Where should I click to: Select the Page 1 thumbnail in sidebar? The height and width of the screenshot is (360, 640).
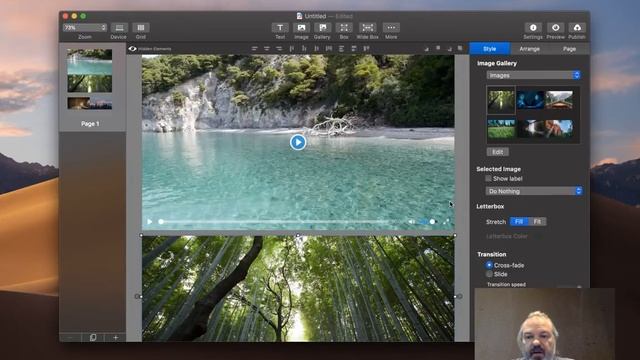tap(90, 80)
